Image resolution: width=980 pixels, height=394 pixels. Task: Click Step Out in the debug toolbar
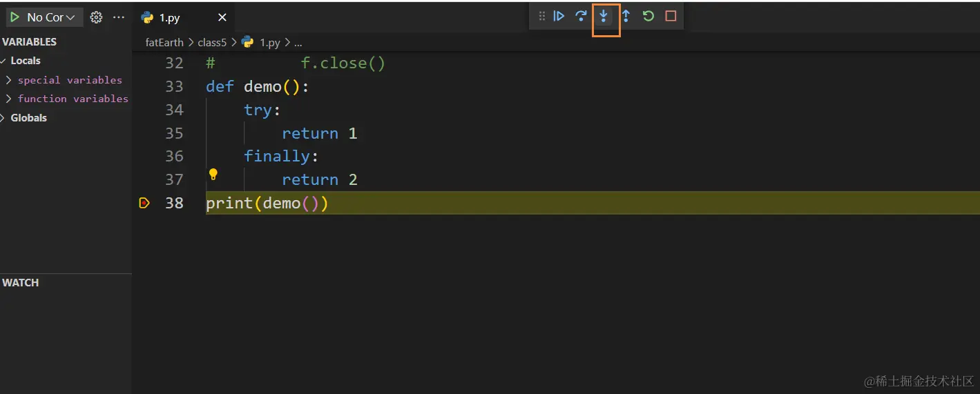[626, 16]
